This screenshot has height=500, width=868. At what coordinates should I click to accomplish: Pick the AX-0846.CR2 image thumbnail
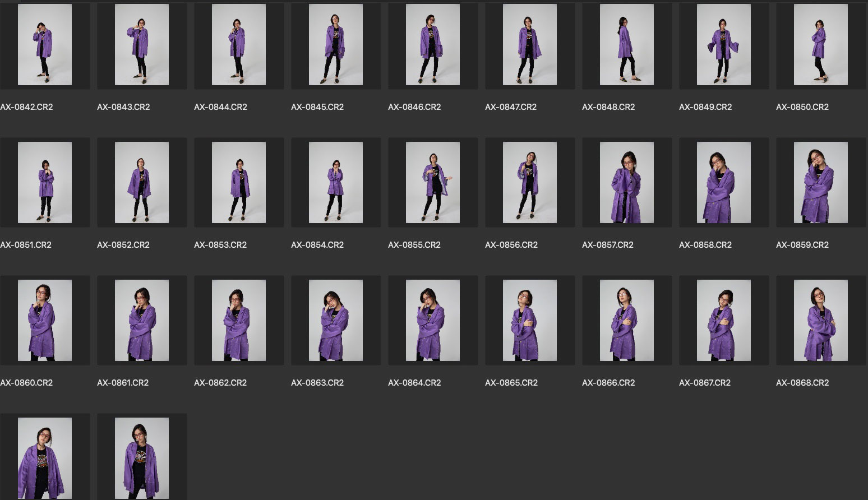coord(433,45)
